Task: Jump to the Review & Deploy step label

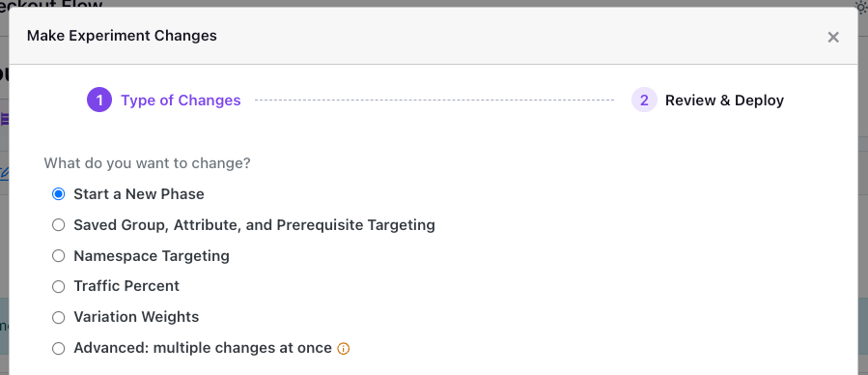Action: click(725, 101)
